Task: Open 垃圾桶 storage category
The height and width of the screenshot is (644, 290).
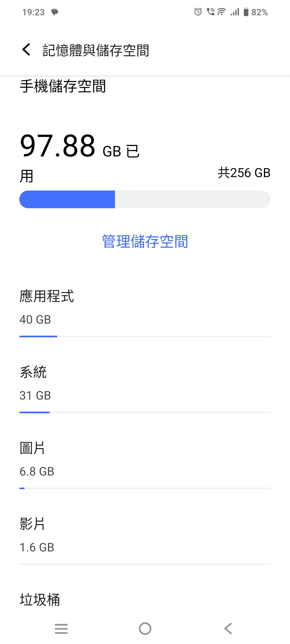Action: click(x=40, y=600)
